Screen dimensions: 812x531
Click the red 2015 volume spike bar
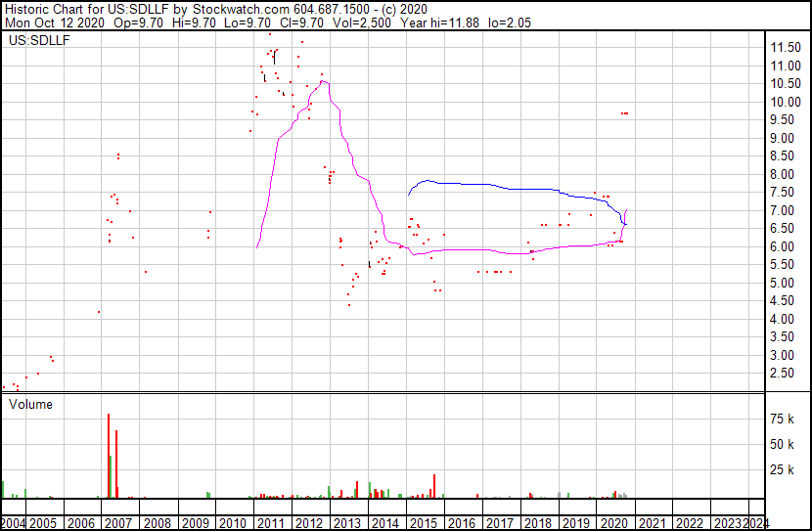click(x=434, y=486)
